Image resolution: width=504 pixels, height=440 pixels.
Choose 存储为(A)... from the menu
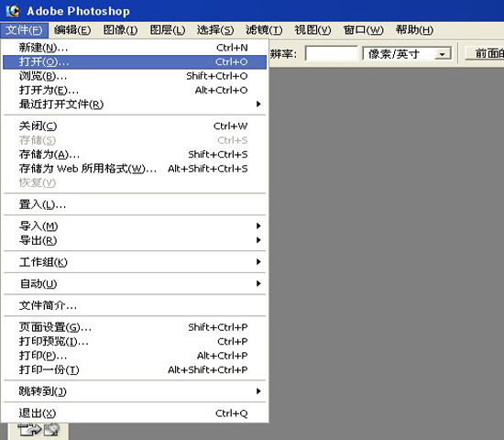[x=135, y=154]
